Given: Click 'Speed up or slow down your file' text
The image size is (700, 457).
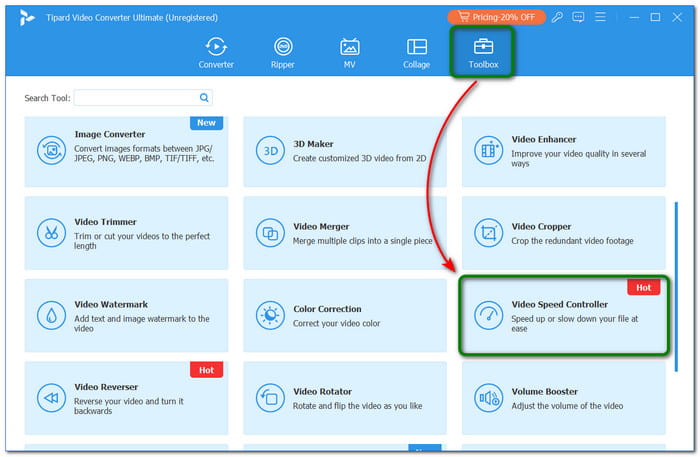Looking at the screenshot, I should point(575,323).
